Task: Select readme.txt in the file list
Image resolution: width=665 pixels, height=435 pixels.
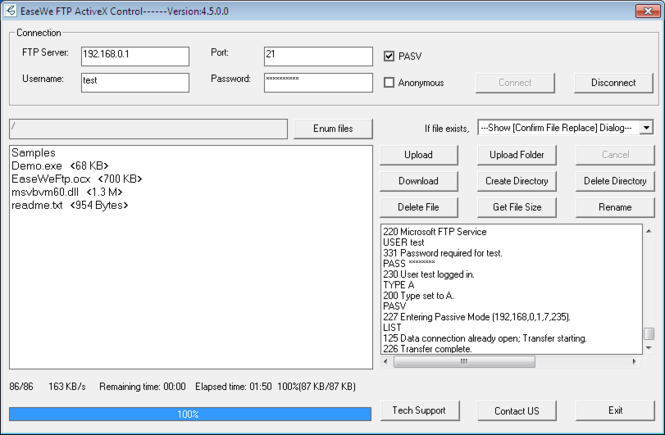Action: coord(70,205)
